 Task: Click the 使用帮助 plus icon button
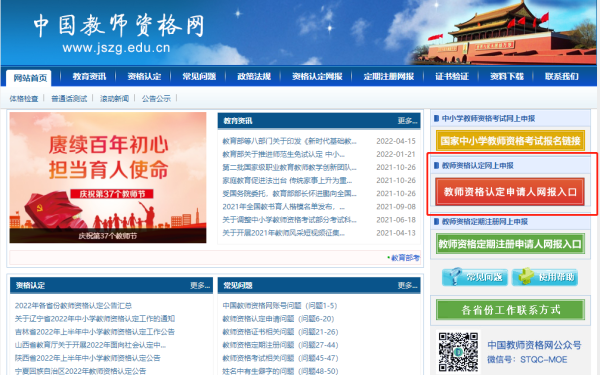tap(545, 277)
